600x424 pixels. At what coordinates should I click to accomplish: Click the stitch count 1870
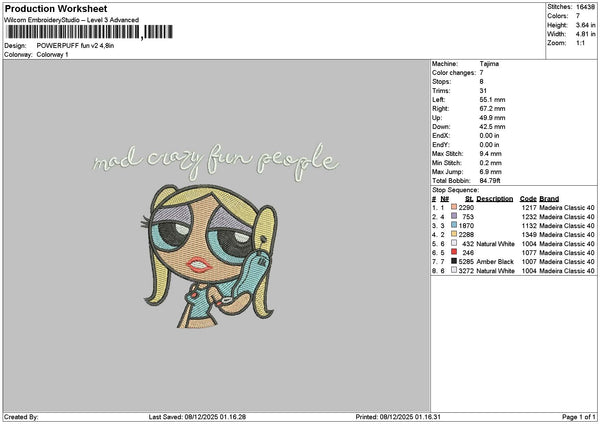point(466,225)
